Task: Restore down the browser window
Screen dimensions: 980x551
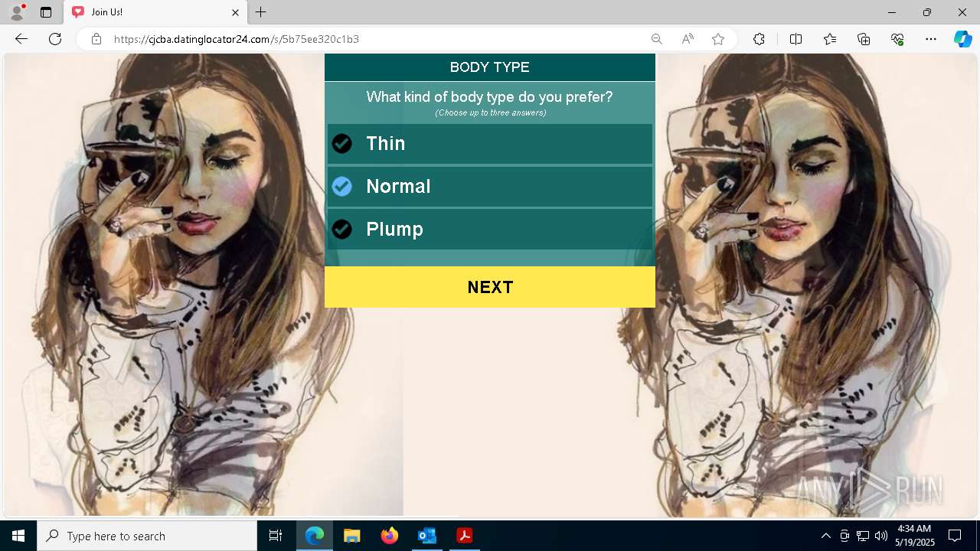Action: point(927,12)
